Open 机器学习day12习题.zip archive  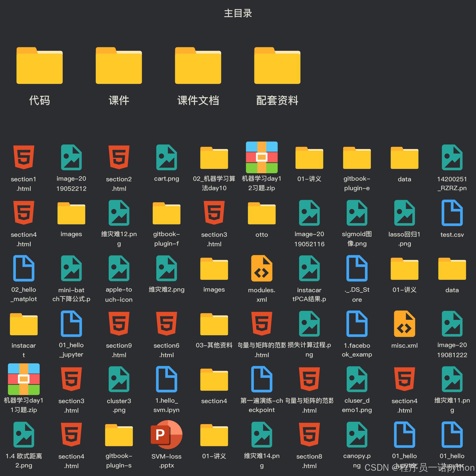(x=262, y=157)
